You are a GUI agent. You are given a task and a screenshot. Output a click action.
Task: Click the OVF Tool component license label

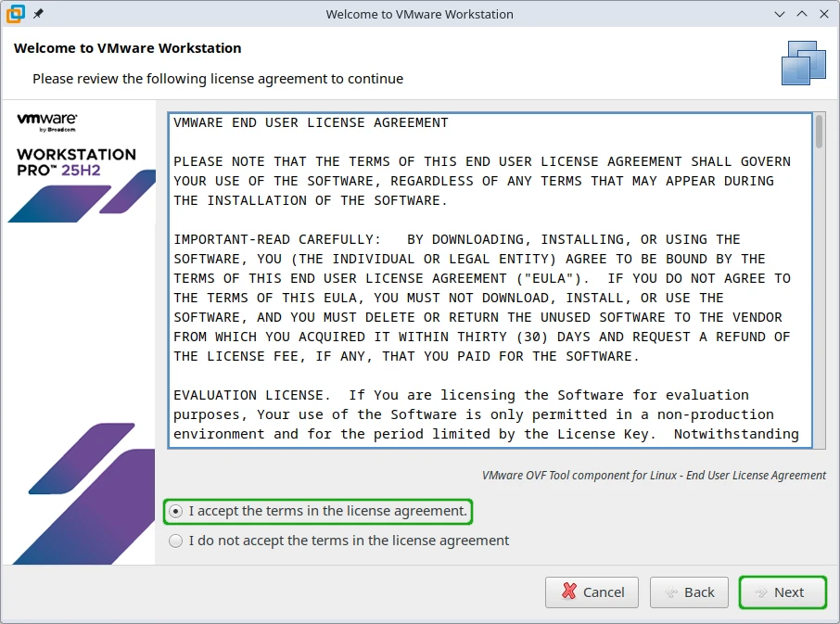point(654,475)
